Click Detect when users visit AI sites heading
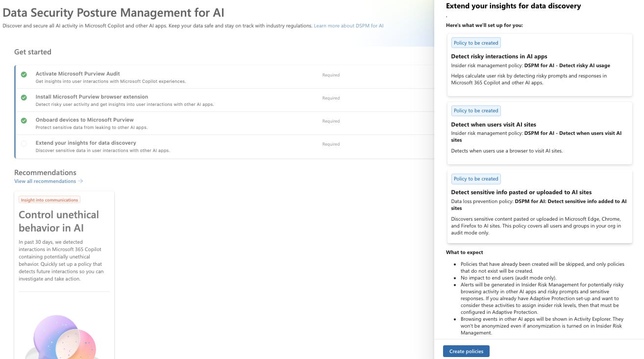The width and height of the screenshot is (644, 359). point(494,125)
